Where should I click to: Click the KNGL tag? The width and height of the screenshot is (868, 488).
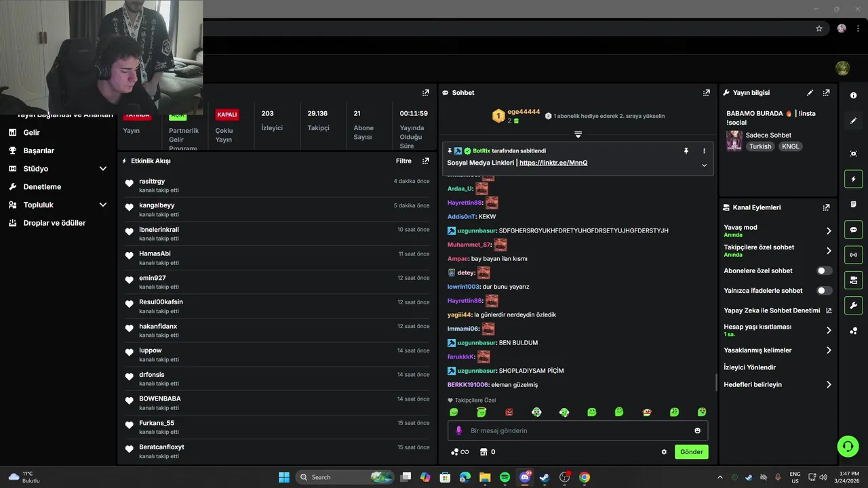[790, 146]
